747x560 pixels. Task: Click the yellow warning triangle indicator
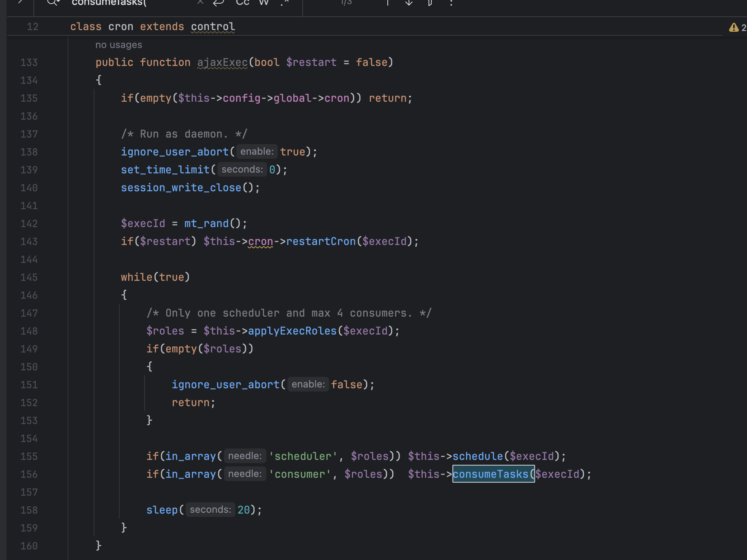(734, 28)
